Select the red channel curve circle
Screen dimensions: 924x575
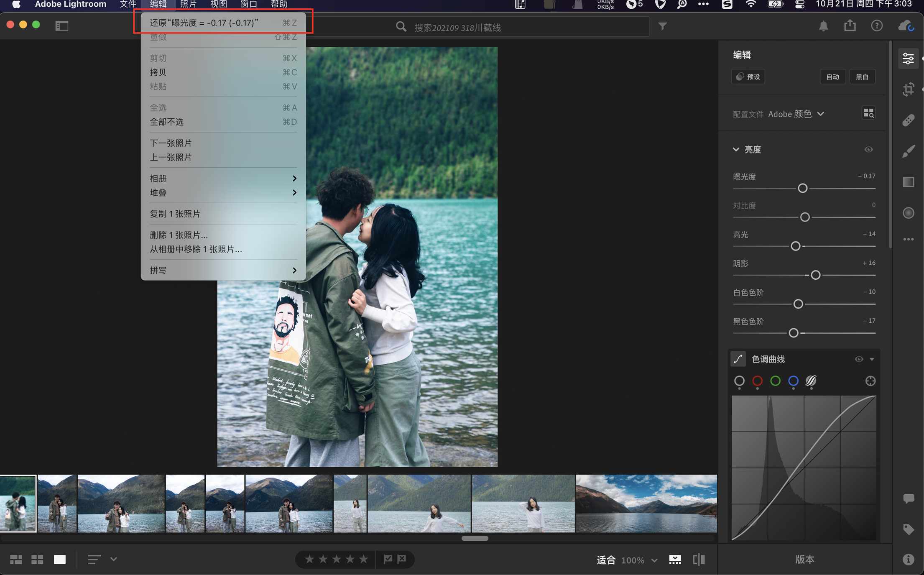click(757, 381)
